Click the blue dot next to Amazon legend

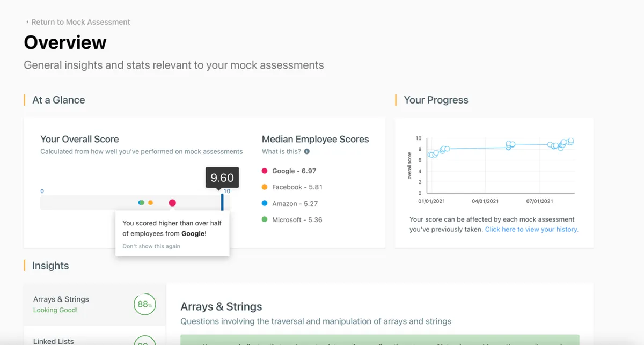tap(265, 204)
